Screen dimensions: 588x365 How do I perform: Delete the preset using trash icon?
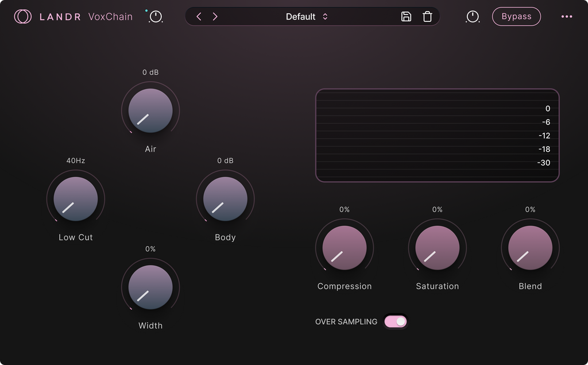(427, 17)
